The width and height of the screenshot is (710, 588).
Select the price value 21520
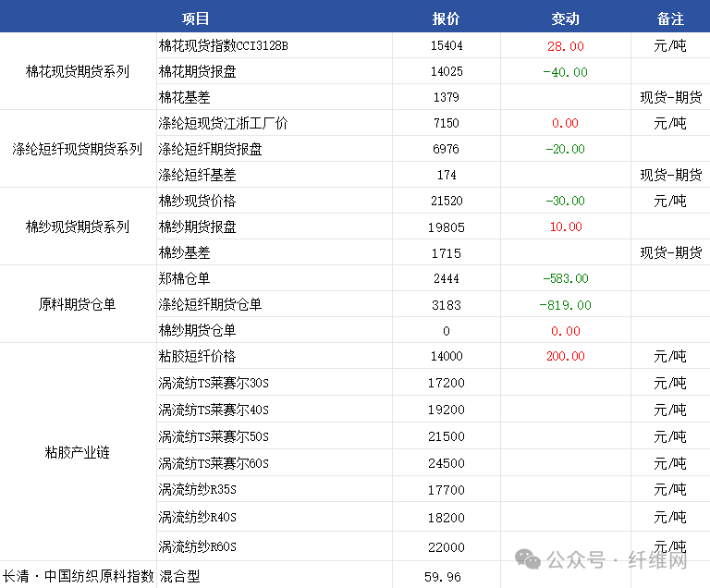pyautogui.click(x=447, y=201)
